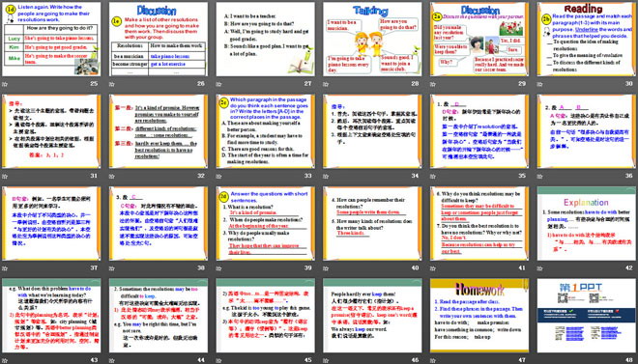Click slide number label 30
Viewport: 638px width, 364px height.
pyautogui.click(x=629, y=84)
